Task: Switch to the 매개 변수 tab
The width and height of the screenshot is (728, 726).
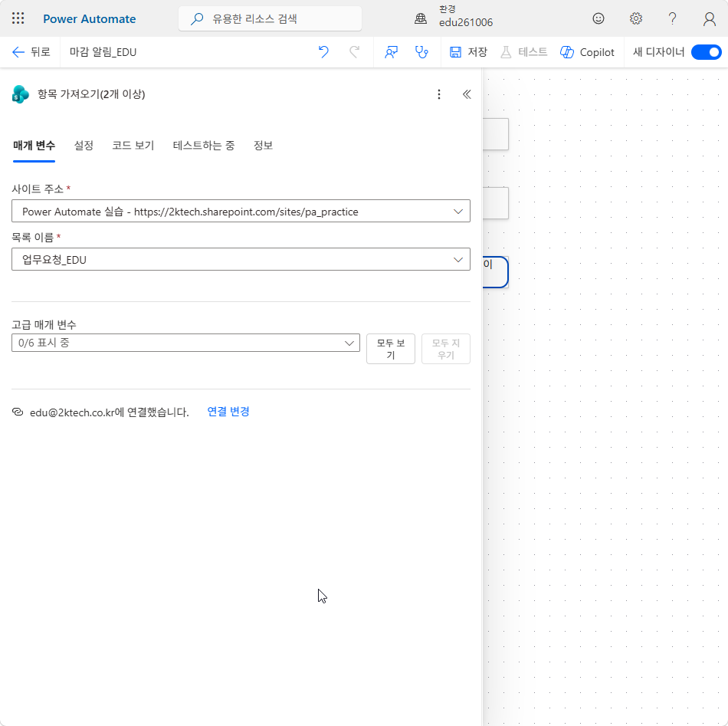Action: (x=34, y=146)
